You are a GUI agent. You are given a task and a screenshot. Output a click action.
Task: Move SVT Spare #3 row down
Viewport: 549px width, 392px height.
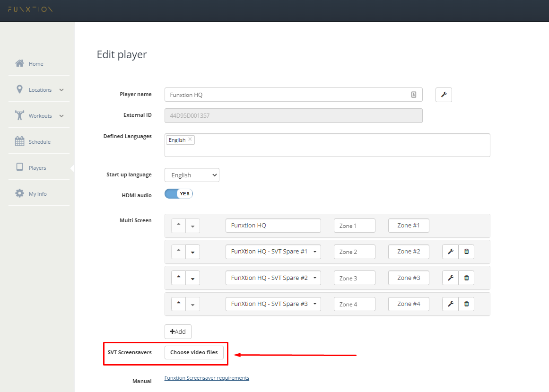click(192, 304)
